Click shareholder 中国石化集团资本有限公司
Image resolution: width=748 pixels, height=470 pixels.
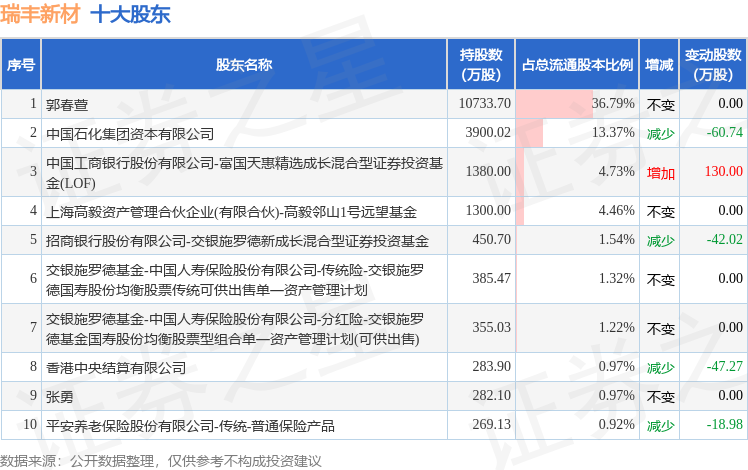click(x=130, y=134)
